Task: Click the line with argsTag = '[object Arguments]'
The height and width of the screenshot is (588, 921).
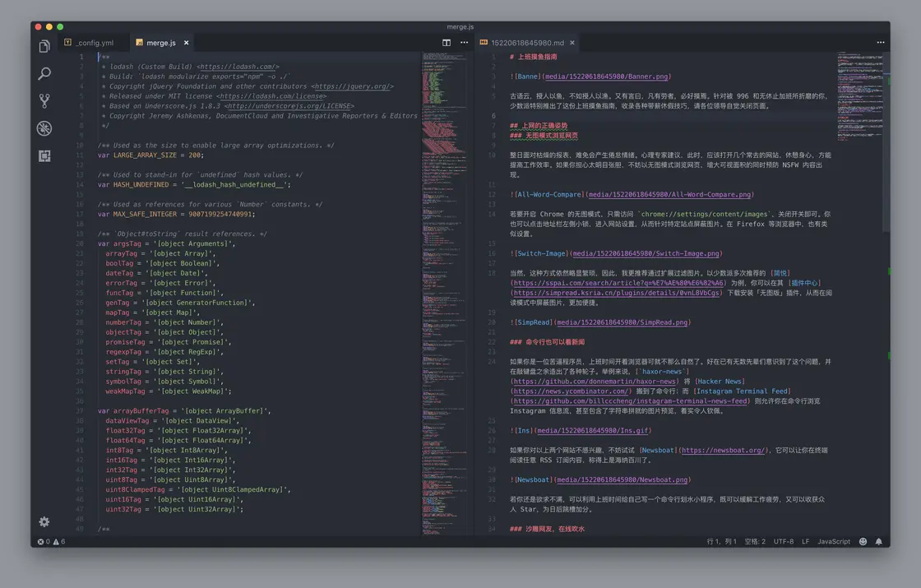Action: 166,243
